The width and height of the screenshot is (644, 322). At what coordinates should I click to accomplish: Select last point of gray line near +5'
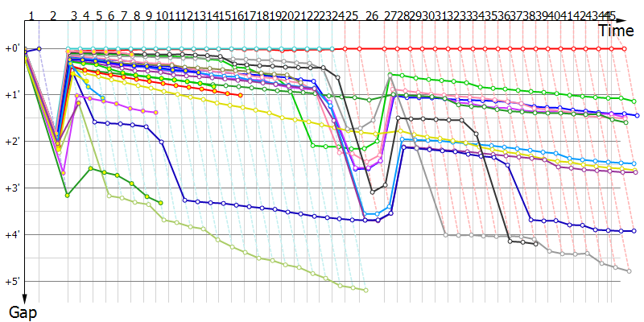(629, 271)
